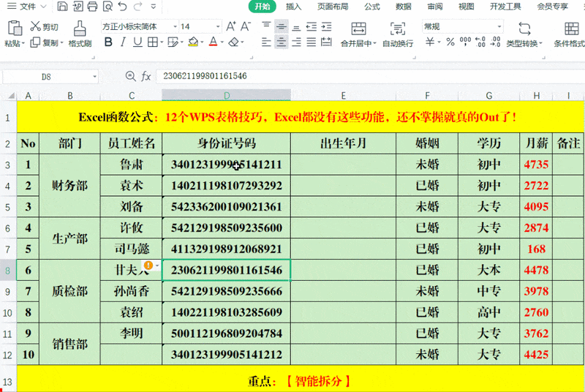
Task: Click the Insert Function fx icon
Action: pyautogui.click(x=146, y=76)
